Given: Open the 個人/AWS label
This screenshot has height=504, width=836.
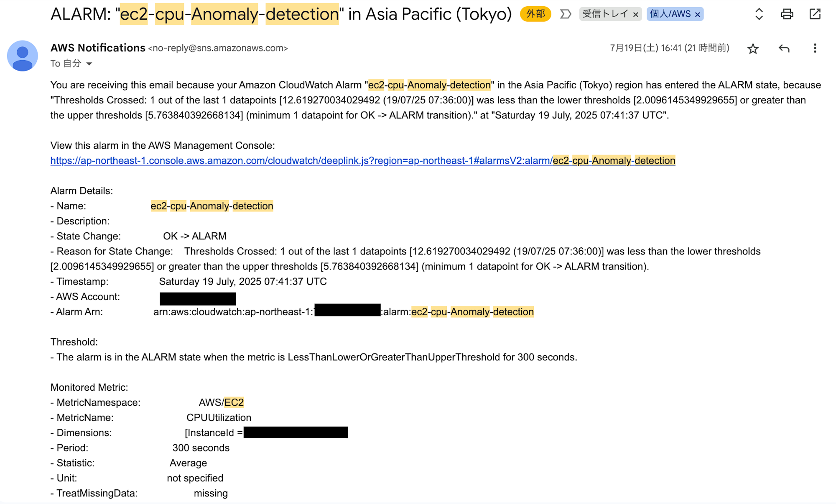Looking at the screenshot, I should pyautogui.click(x=670, y=14).
